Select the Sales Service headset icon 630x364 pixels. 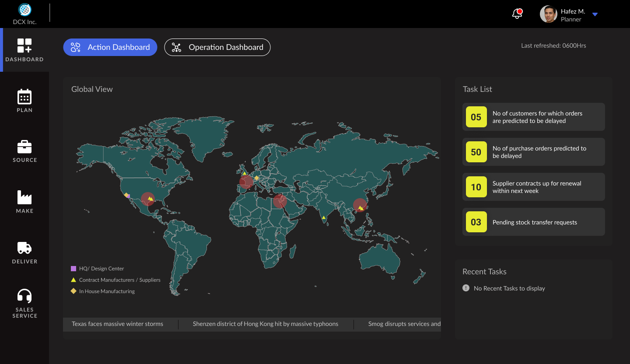24,296
